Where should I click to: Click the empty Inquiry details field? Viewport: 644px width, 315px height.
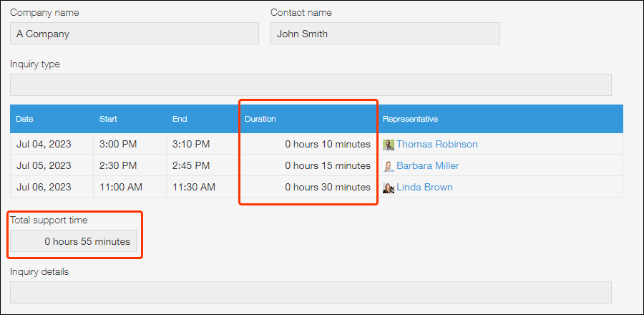click(x=311, y=292)
